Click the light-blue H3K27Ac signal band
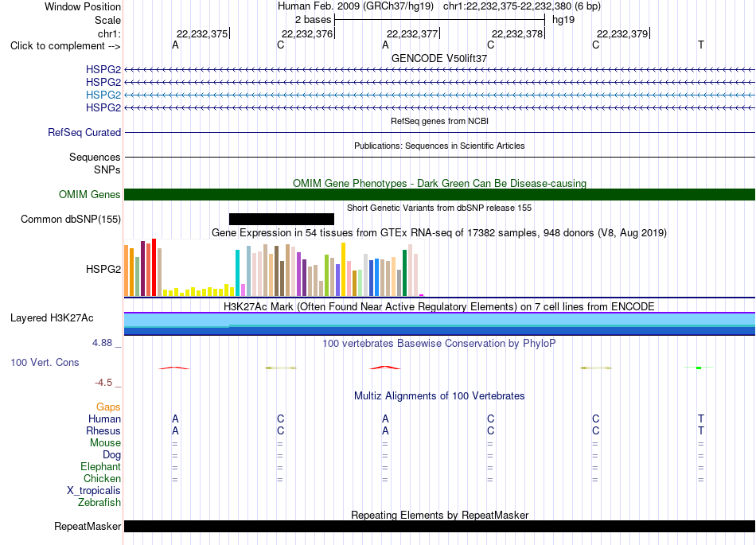Viewport: 756px width, 545px height. click(x=440, y=319)
